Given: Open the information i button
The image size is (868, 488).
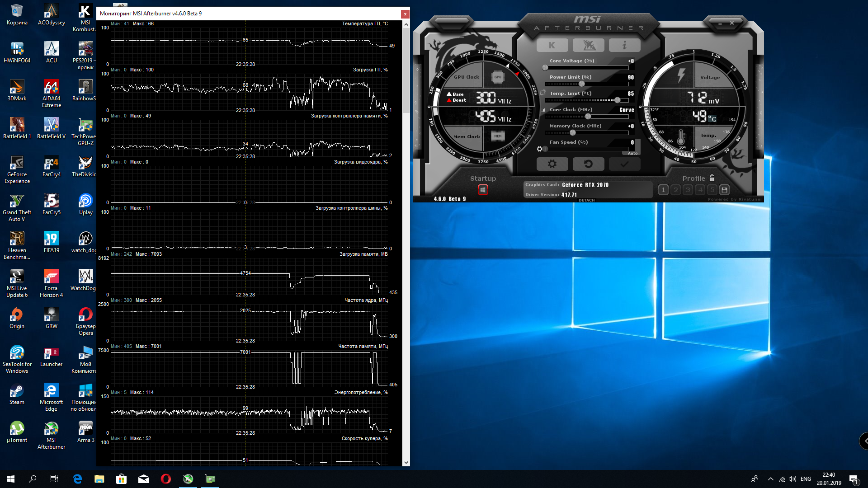Looking at the screenshot, I should (624, 45).
